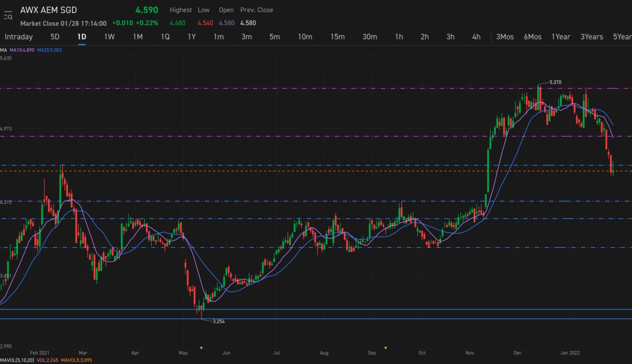Switch to Intraday chart view
Screen dimensions: 632x364
(x=19, y=37)
